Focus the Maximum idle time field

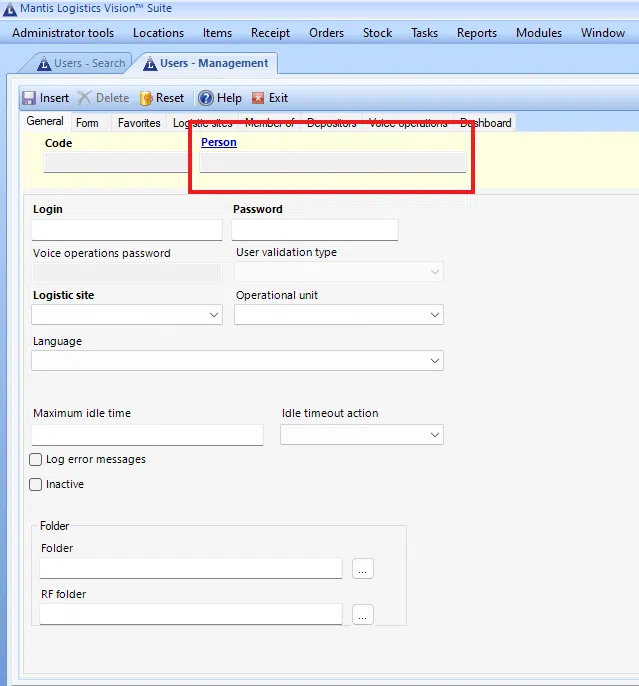pyautogui.click(x=147, y=435)
